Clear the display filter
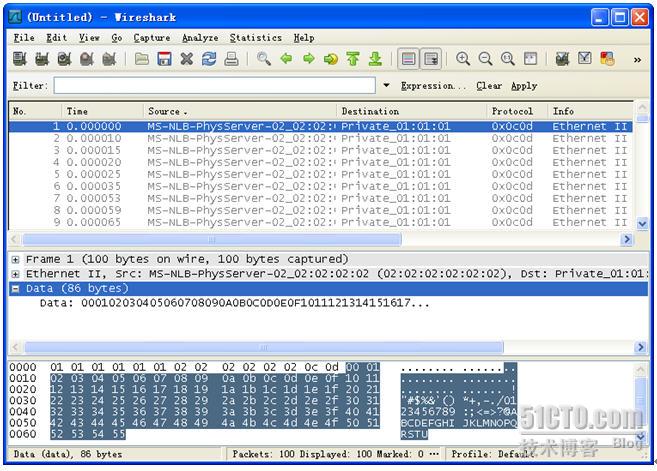The width and height of the screenshot is (657, 471). coord(489,86)
